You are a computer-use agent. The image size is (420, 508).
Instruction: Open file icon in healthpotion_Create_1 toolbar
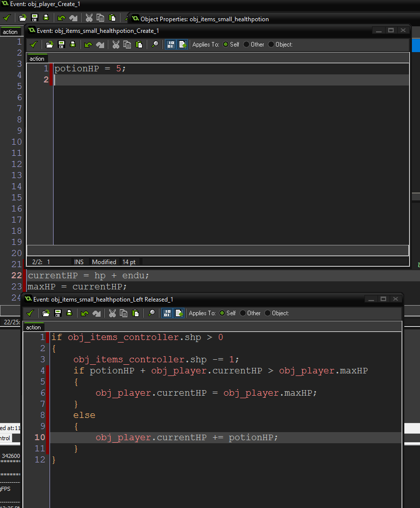pyautogui.click(x=49, y=45)
